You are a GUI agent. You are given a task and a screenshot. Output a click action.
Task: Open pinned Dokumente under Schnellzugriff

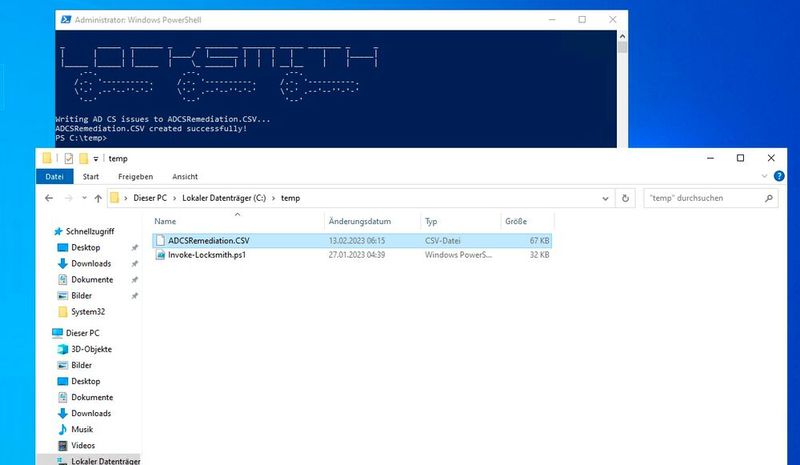click(92, 280)
